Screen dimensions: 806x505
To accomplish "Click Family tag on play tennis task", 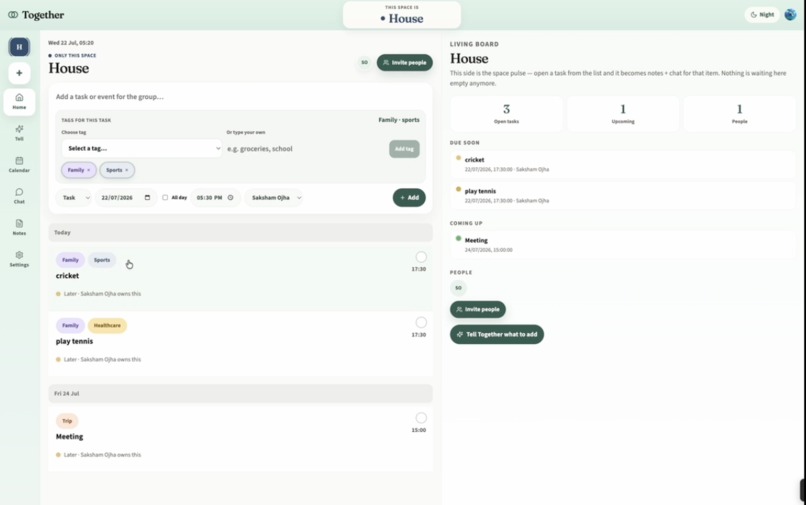I will point(70,326).
